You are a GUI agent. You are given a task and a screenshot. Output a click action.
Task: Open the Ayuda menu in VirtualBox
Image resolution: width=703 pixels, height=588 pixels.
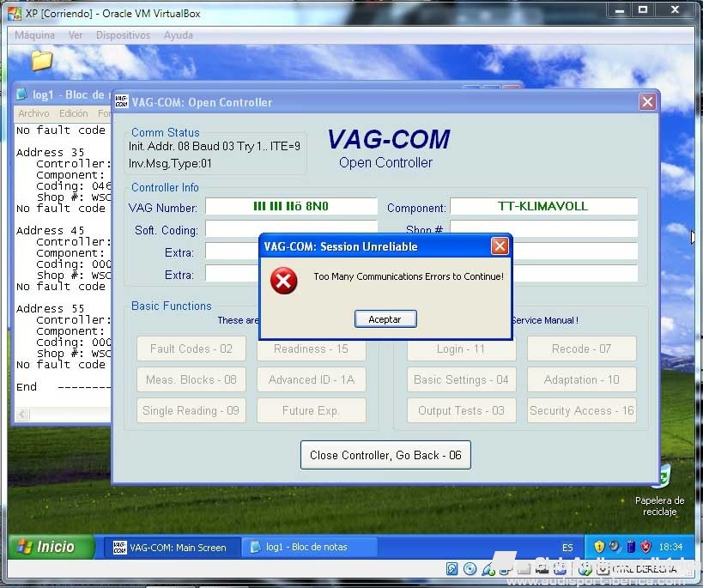[178, 35]
